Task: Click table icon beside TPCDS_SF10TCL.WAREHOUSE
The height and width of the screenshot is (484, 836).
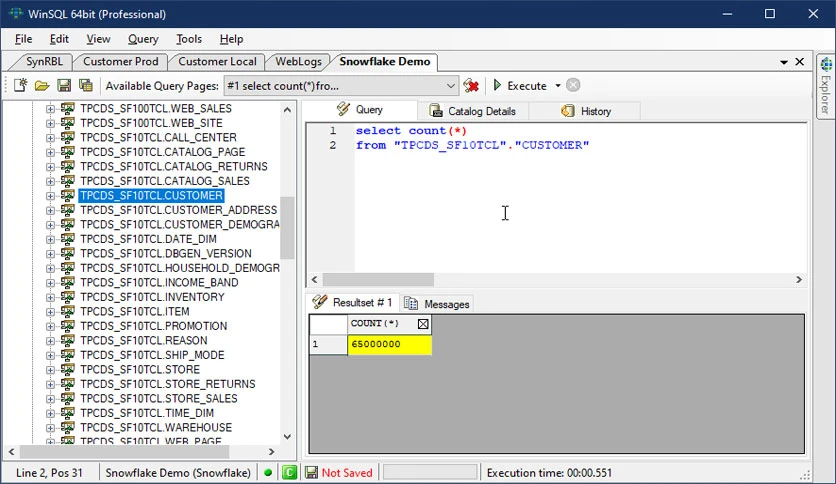Action: (68, 427)
